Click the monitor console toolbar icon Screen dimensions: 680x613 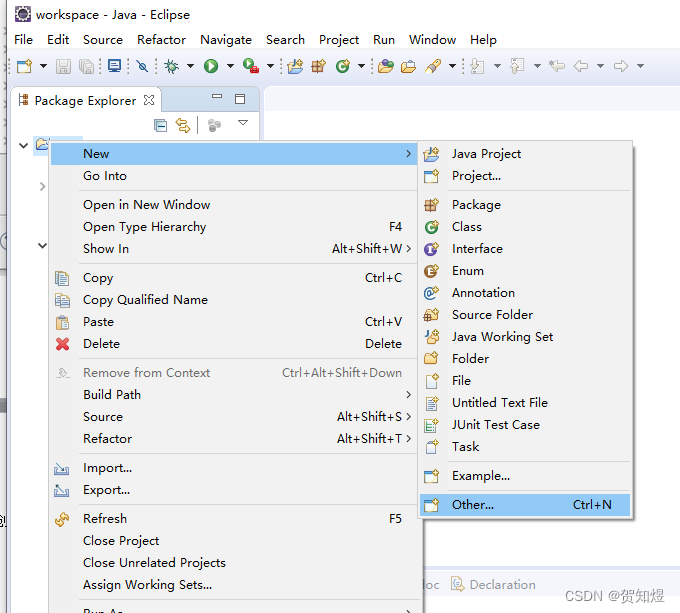coord(114,66)
